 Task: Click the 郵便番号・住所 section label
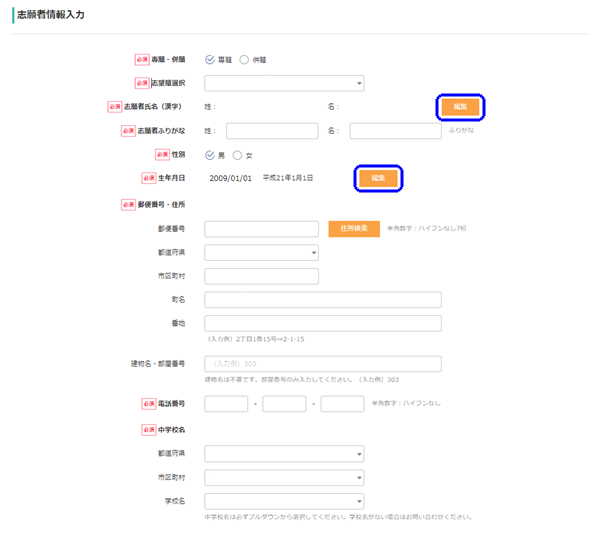pos(161,205)
